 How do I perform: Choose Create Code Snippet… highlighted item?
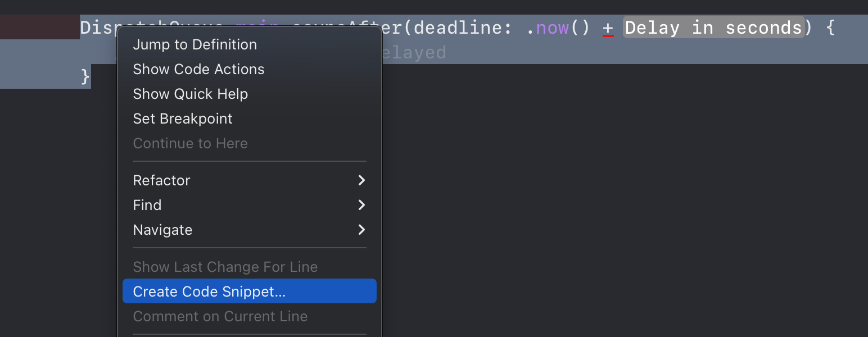coord(250,291)
